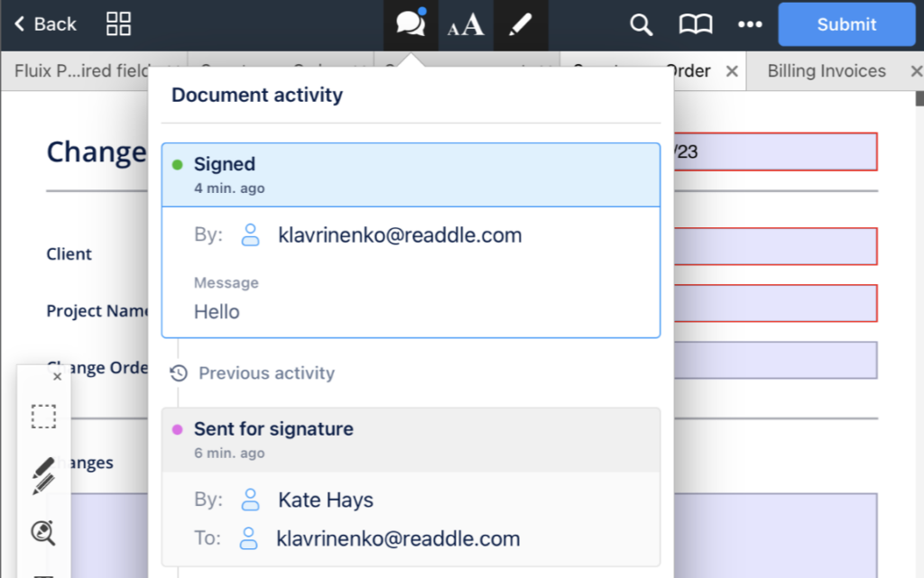The image size is (924, 578).
Task: Switch to the Fluix required fields tab
Action: tap(81, 71)
